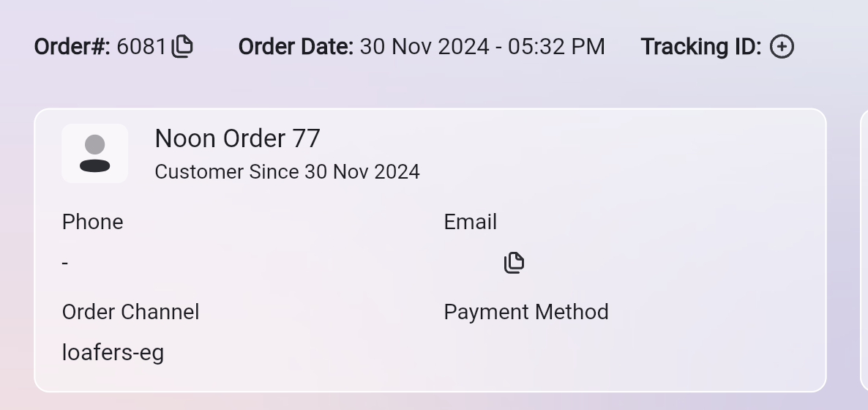Click the empty Payment Method value area

[527, 353]
